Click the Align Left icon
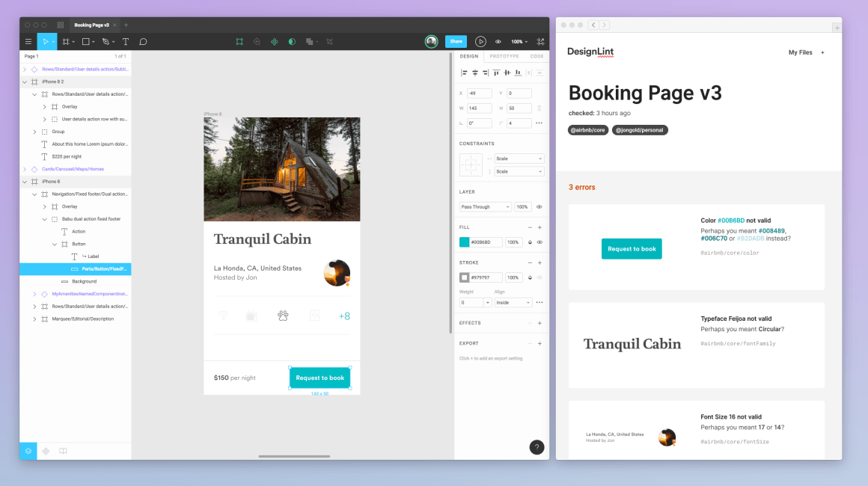This screenshot has width=868, height=486. click(464, 73)
